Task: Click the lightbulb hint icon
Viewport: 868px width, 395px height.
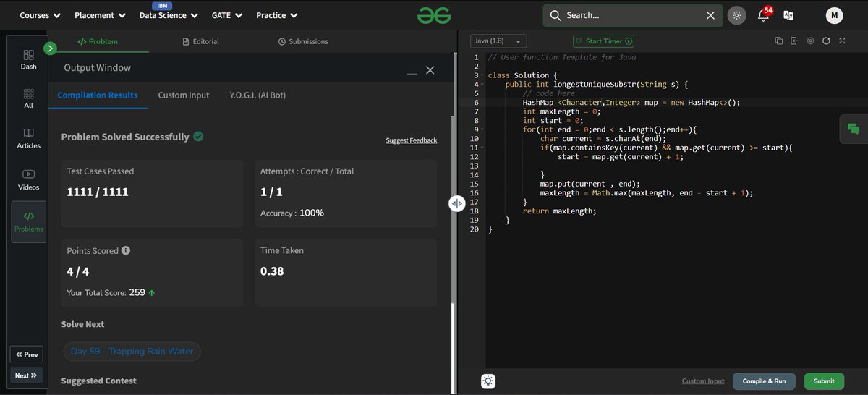Action: pos(488,381)
